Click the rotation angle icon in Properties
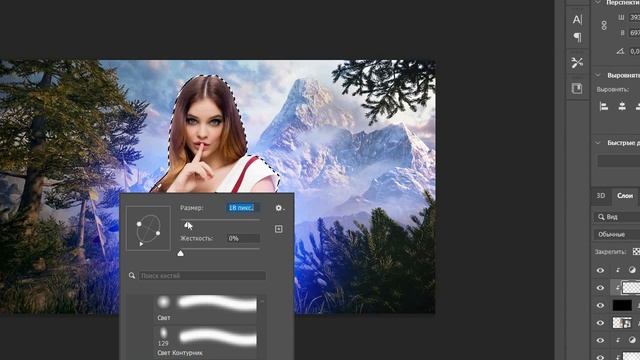640x360 pixels. (620, 51)
